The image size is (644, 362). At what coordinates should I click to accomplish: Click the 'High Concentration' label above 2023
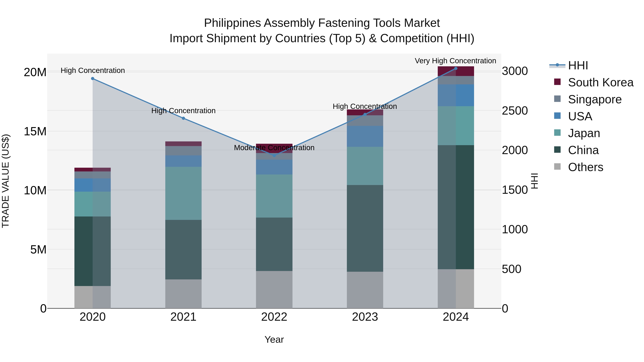click(365, 106)
